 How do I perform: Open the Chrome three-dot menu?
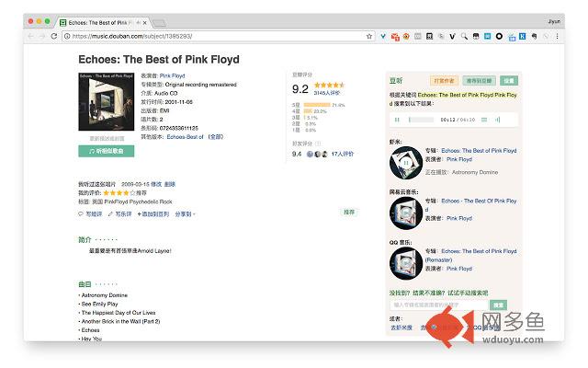(557, 36)
